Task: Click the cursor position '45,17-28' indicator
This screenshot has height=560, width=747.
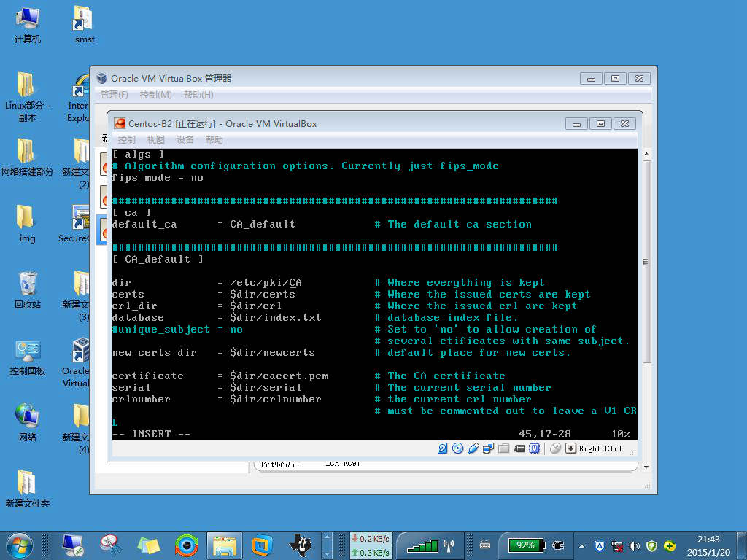Action: tap(544, 434)
